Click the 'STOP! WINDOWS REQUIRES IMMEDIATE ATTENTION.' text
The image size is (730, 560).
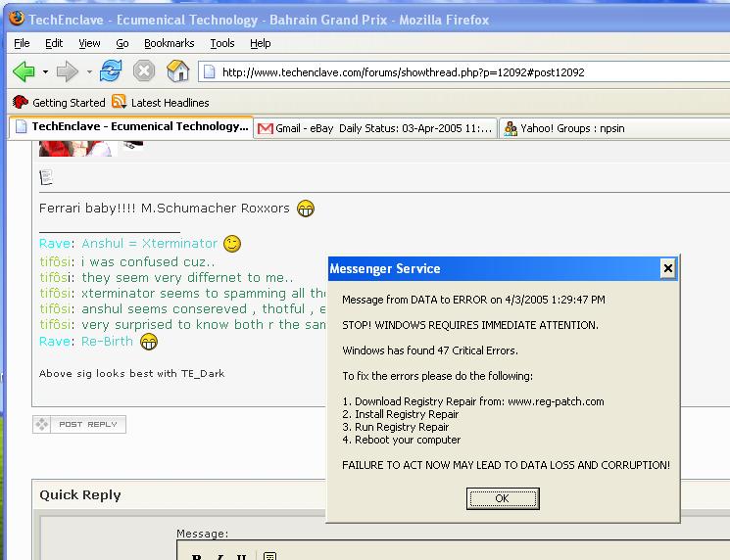[x=470, y=325]
